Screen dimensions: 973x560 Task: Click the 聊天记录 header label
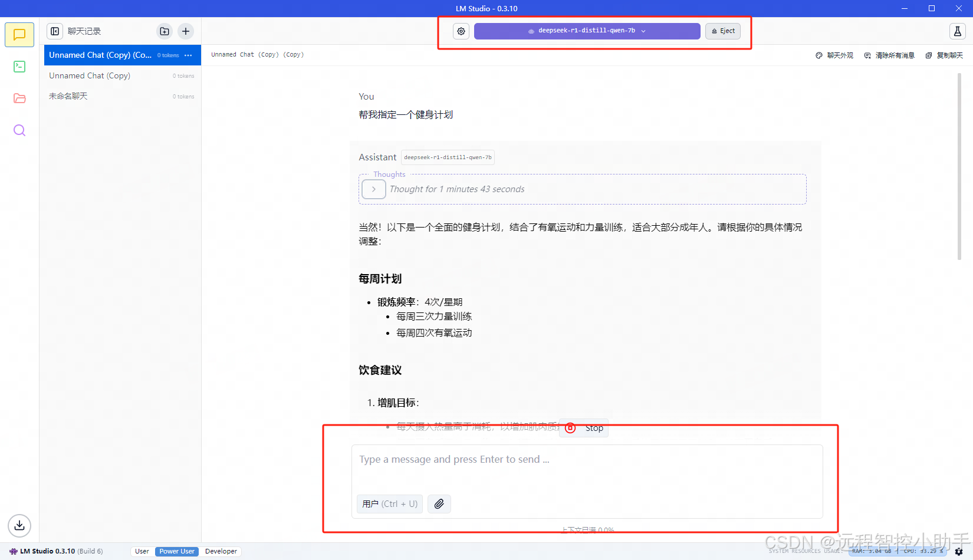[84, 31]
